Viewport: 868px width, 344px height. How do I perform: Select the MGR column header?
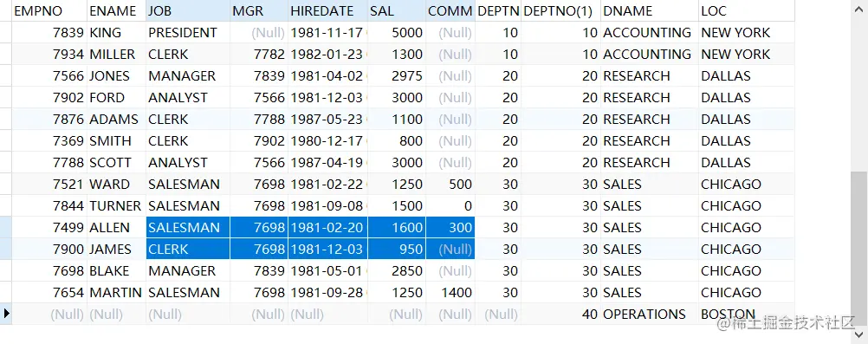(258, 10)
